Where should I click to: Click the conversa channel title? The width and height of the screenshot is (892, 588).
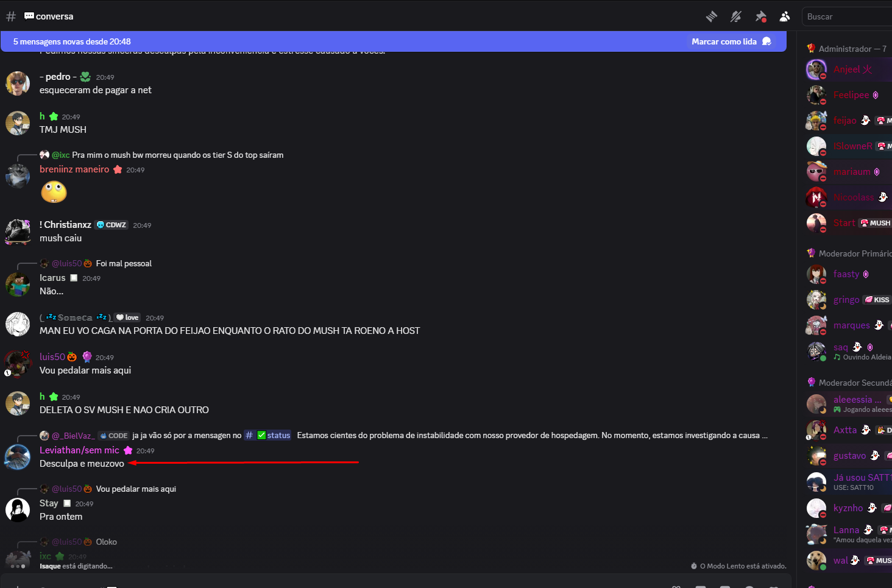tap(54, 16)
